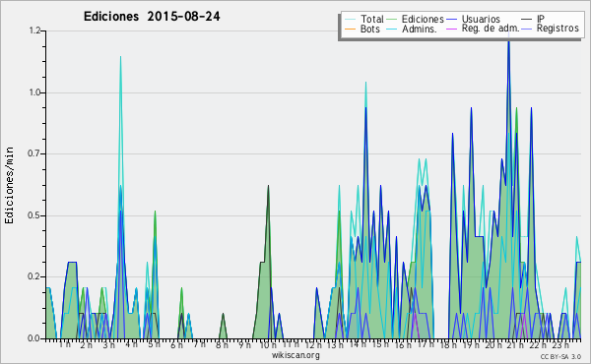Click the CC BY-SA 3.0 license text
The width and height of the screenshot is (591, 364).
560,356
